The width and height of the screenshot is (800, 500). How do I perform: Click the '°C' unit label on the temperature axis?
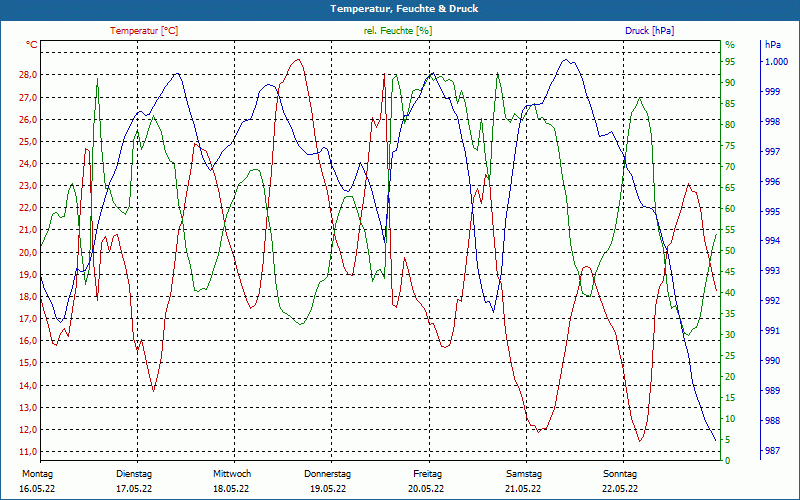(32, 45)
